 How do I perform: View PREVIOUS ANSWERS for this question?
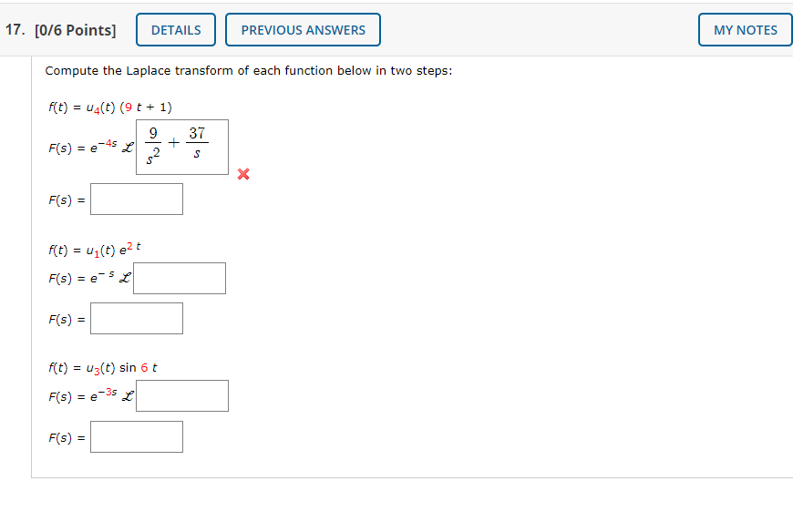click(303, 29)
